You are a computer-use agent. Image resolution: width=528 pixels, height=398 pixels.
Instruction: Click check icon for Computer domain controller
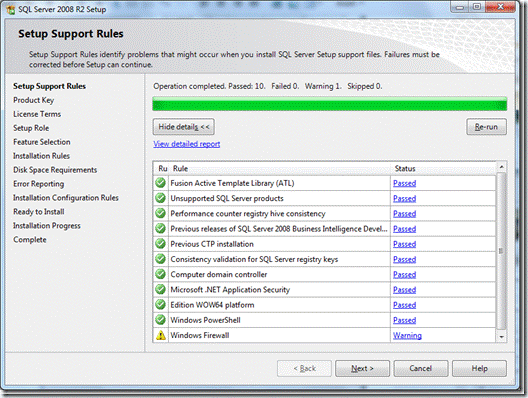[x=161, y=274]
